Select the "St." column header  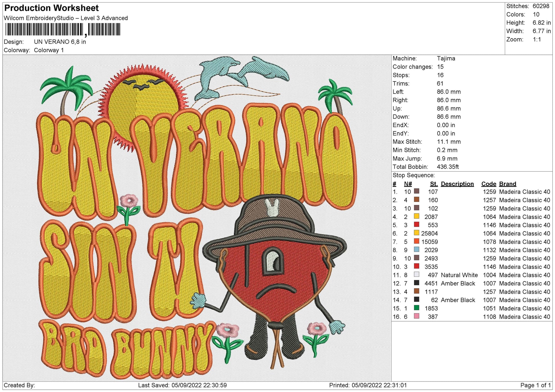434,184
